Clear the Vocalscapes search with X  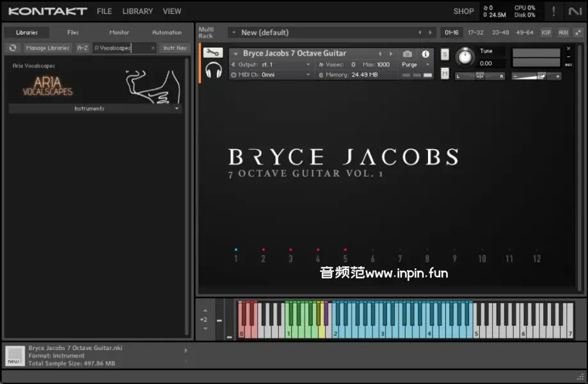[153, 48]
